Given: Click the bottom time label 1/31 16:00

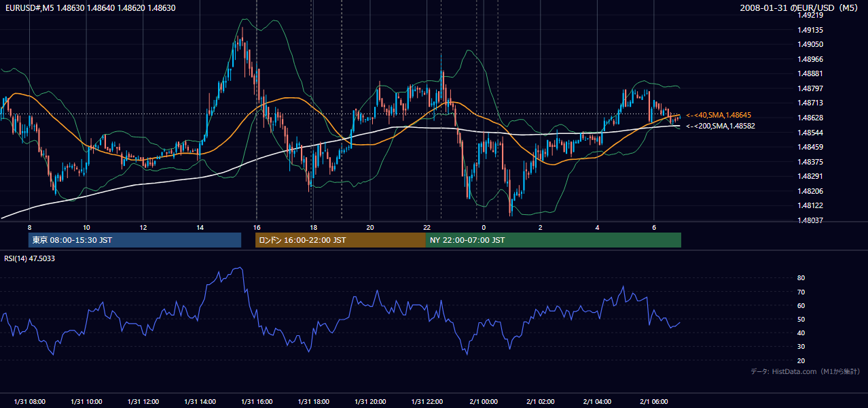Looking at the screenshot, I should point(257,402).
